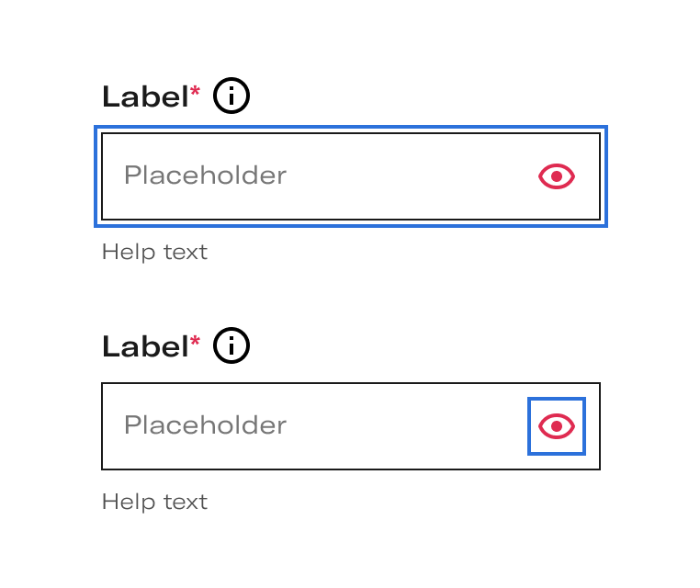
Task: Show password using the upper eye icon
Action: pos(557,176)
